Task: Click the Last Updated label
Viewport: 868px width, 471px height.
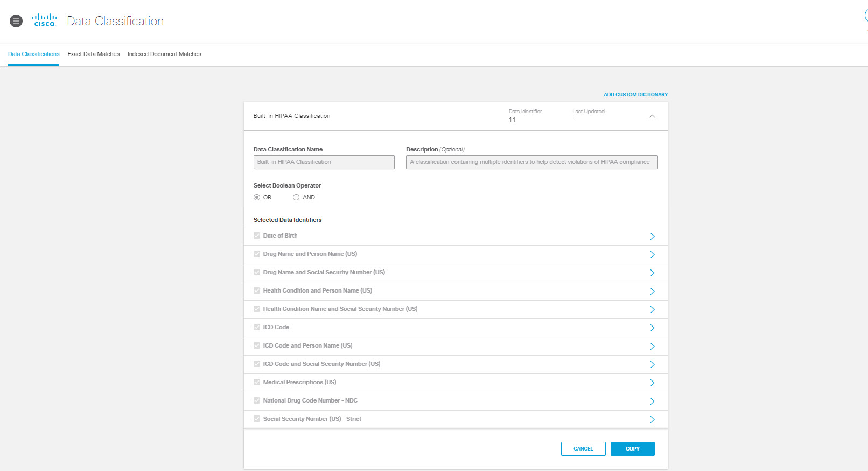Action: click(589, 112)
